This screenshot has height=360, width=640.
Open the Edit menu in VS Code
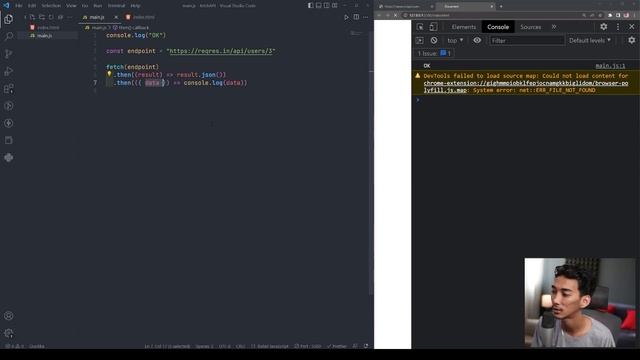click(x=32, y=6)
